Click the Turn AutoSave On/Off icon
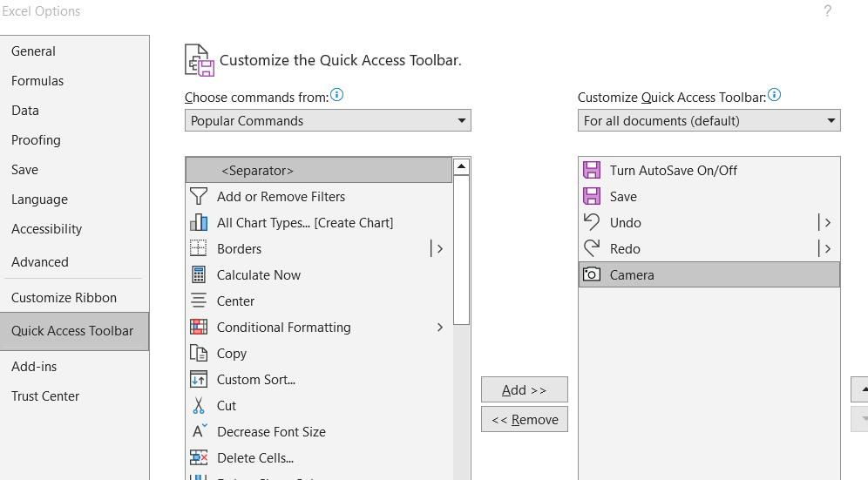 (592, 171)
